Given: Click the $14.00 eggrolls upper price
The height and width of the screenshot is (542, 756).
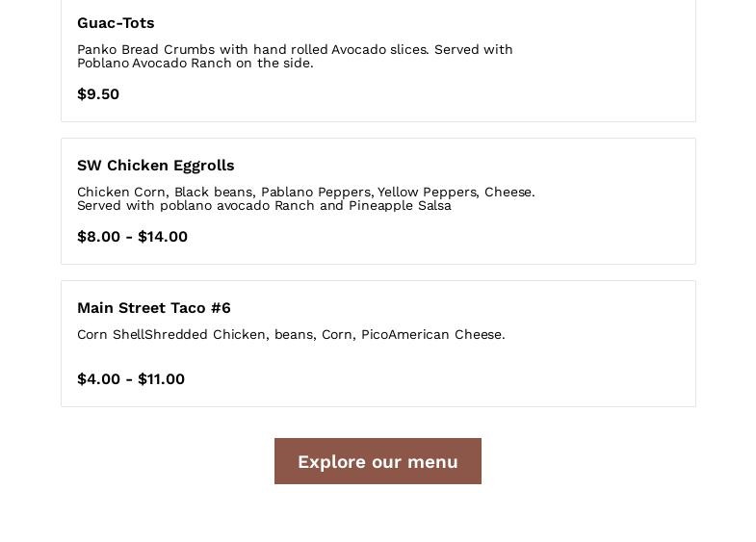Looking at the screenshot, I should pyautogui.click(x=163, y=237).
